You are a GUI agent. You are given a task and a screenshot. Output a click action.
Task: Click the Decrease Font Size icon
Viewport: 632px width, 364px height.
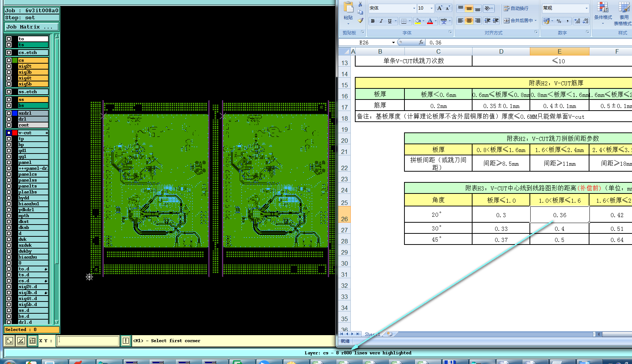click(447, 8)
